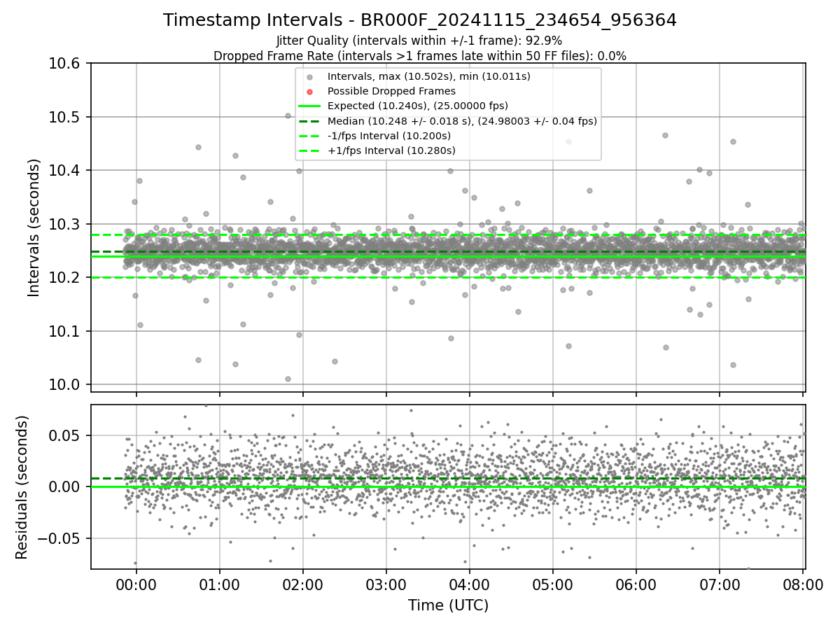Click the 07:00 time tick label

719,584
